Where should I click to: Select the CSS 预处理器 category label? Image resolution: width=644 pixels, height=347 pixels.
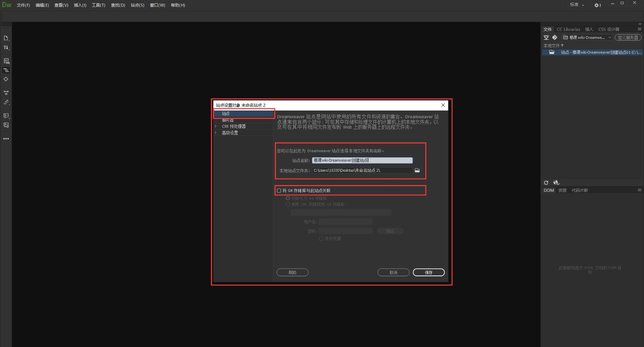tap(233, 126)
